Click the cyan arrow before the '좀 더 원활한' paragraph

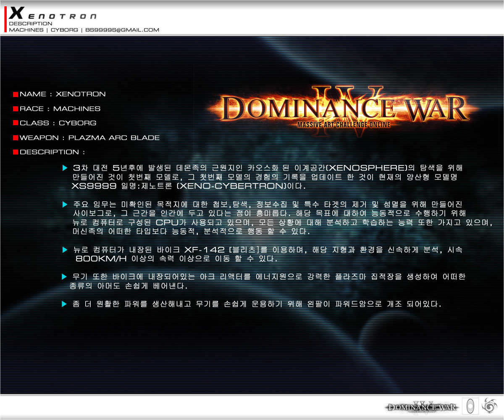(64, 304)
